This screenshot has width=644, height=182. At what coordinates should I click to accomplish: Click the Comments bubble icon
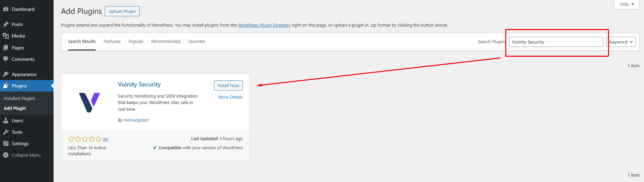pos(6,59)
